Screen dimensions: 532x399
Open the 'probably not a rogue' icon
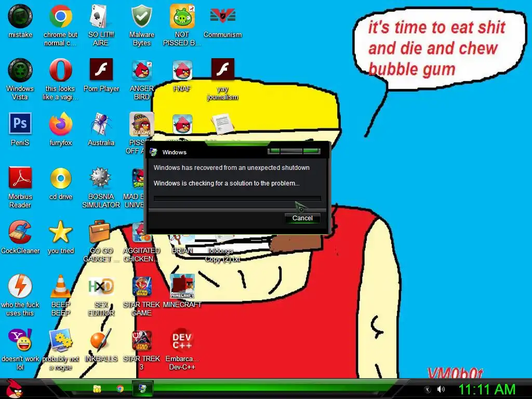(60, 340)
